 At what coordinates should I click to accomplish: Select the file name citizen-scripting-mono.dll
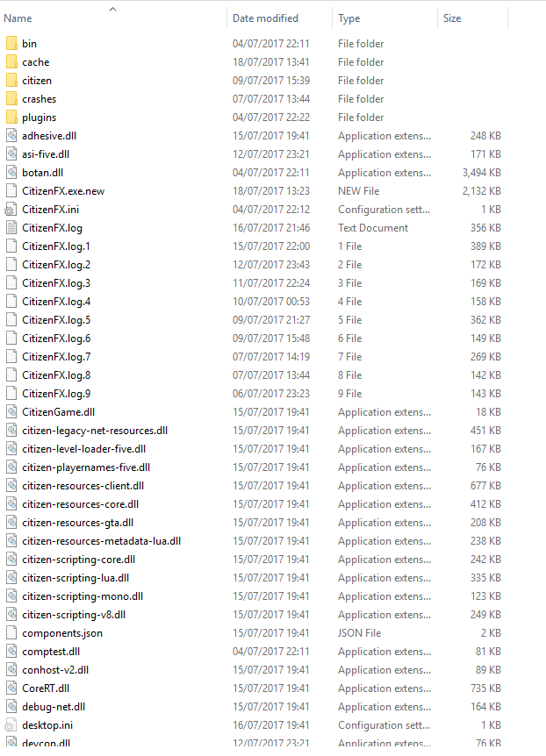83,596
